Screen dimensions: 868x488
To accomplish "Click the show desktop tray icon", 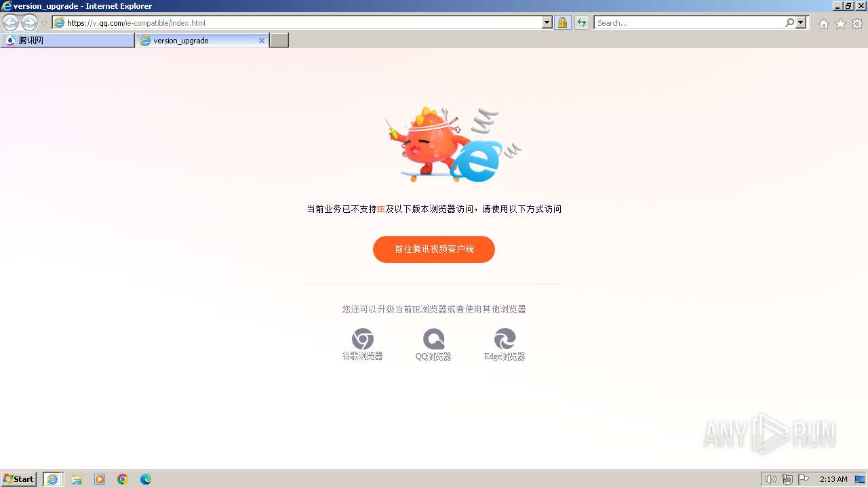I will coord(860,479).
